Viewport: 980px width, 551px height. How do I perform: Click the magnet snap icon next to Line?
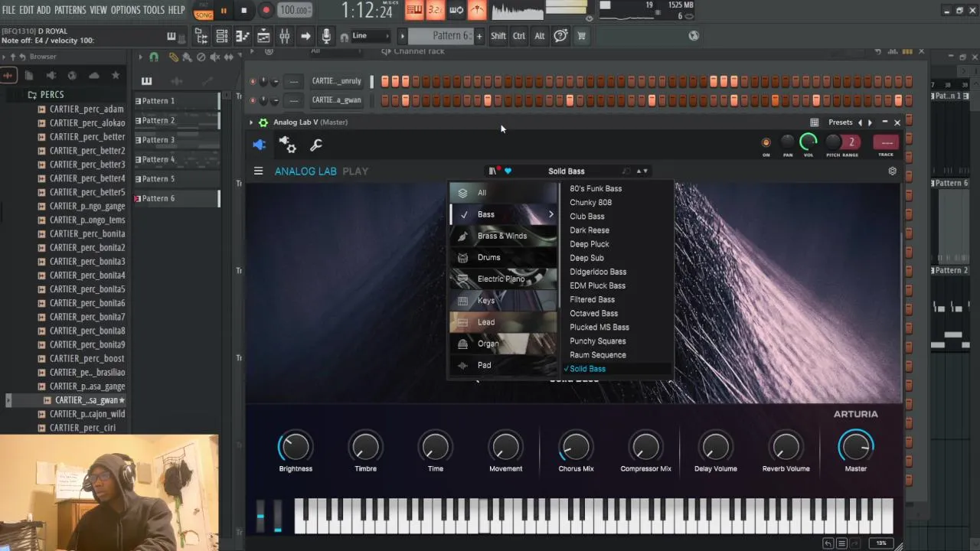[344, 37]
